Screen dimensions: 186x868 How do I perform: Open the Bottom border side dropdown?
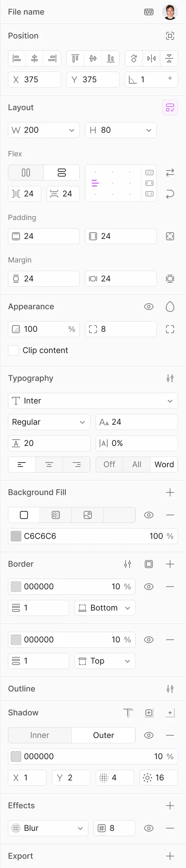coord(105,608)
